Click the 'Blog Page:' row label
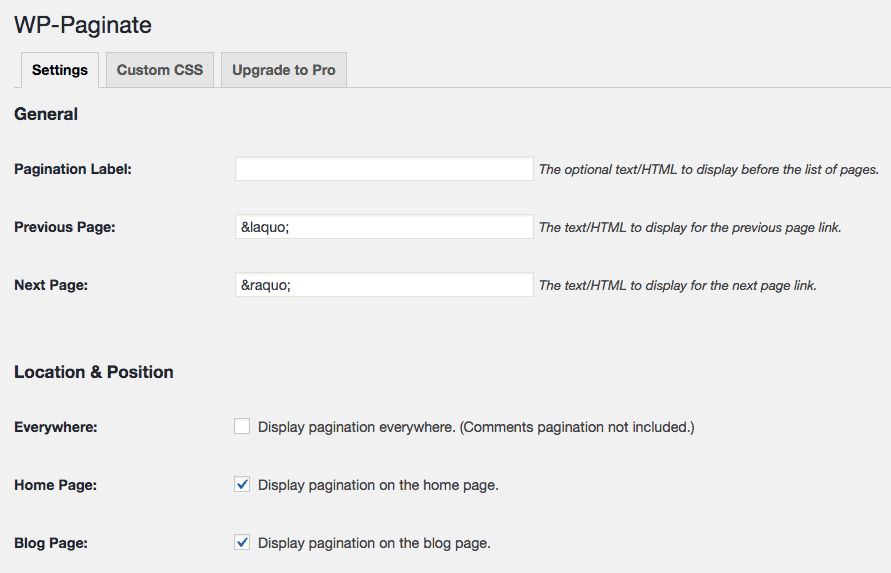This screenshot has height=573, width=891. tap(51, 543)
